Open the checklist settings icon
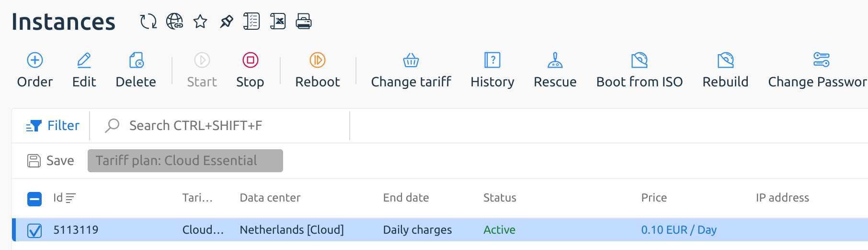868x250 pixels. tap(251, 22)
